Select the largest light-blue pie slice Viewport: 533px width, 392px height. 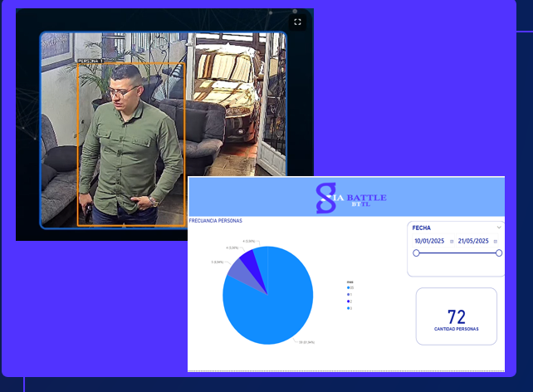point(272,306)
